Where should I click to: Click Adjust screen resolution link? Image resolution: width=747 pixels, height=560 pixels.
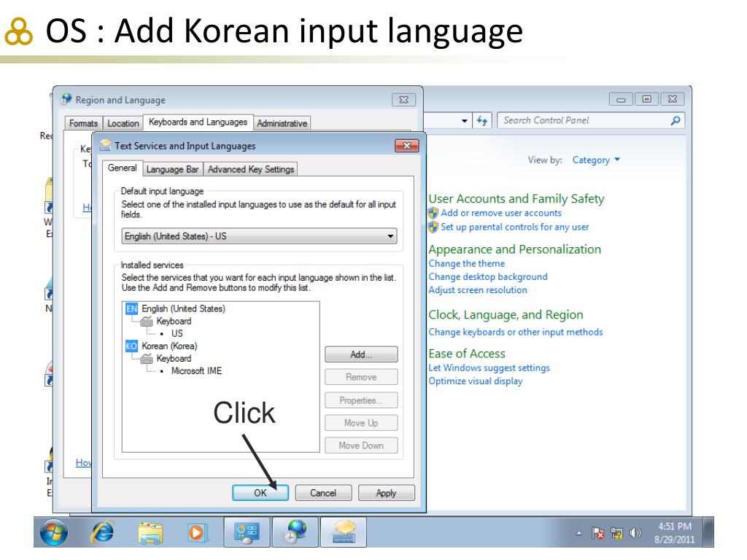tap(478, 290)
